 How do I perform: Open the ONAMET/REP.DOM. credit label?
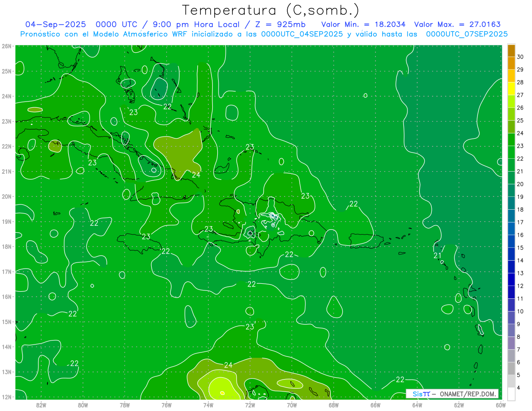coord(466,394)
